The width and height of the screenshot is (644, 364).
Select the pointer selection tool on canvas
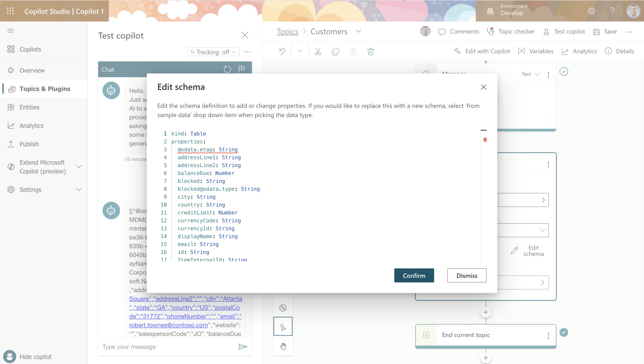click(283, 327)
